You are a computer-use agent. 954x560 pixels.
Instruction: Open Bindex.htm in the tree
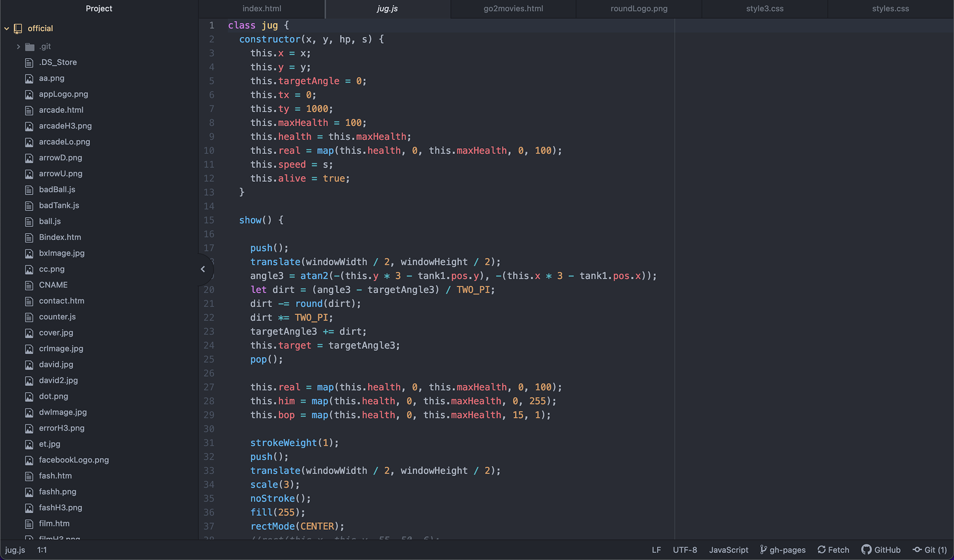(60, 238)
